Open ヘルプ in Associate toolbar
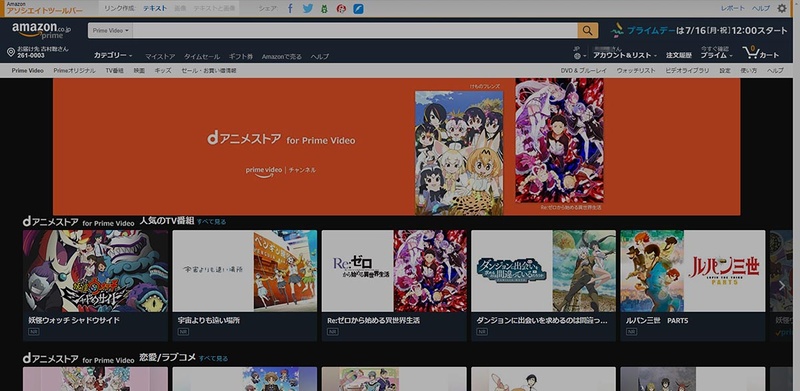Viewport: 800px width, 391px height. [761, 8]
